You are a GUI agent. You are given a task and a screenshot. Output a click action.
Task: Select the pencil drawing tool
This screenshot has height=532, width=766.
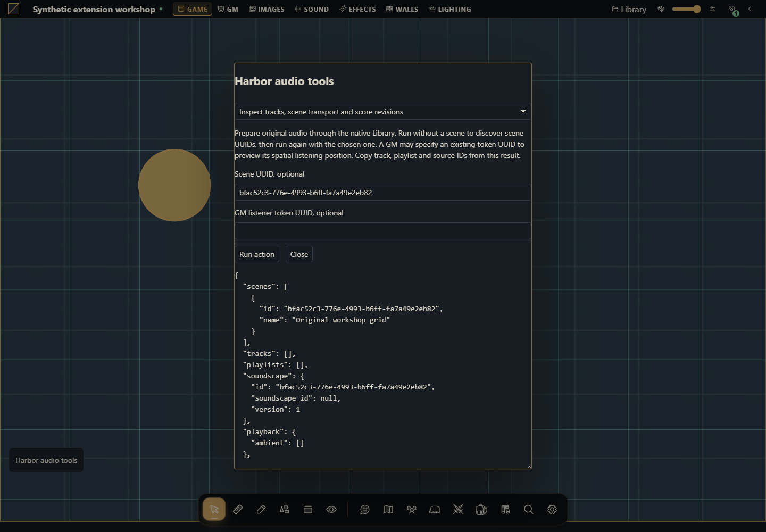tap(261, 509)
